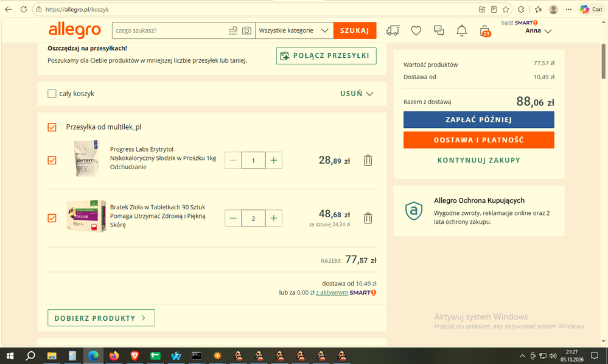
Task: Go back in browser
Action: click(8, 9)
